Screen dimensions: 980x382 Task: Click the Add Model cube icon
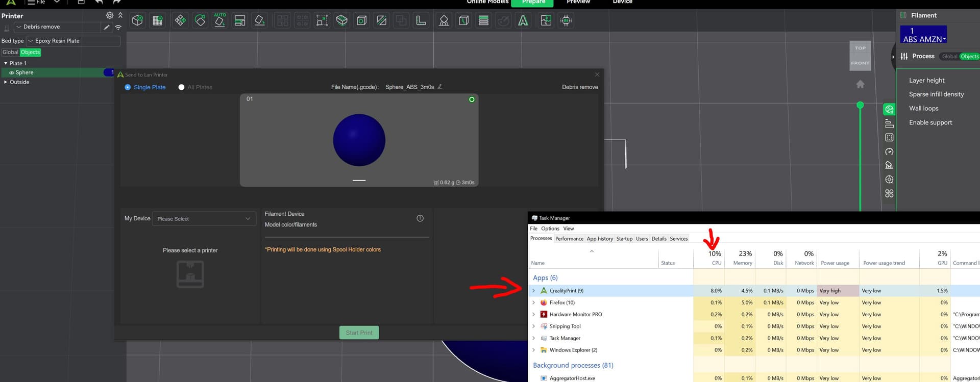coord(137,20)
